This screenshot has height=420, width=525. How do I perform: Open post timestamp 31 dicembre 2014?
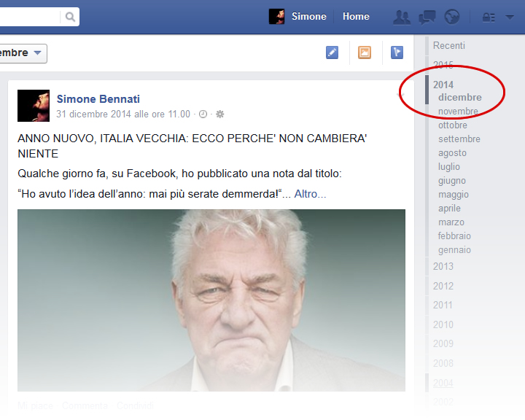point(123,114)
